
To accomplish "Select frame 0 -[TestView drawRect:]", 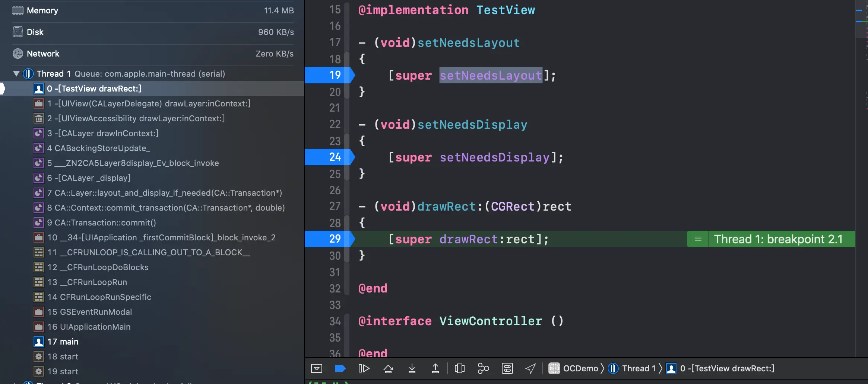I will [x=152, y=89].
